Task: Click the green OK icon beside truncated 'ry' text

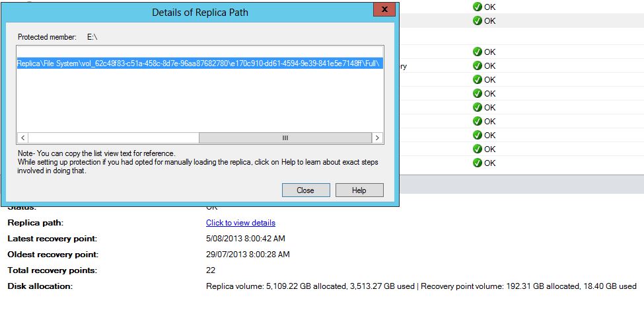Action: coord(477,65)
